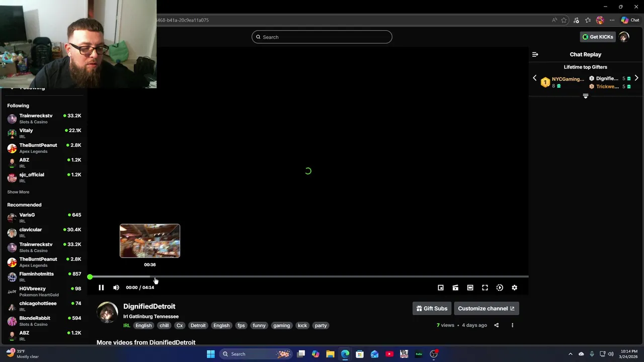Toggle theater mode view

pyautogui.click(x=470, y=288)
